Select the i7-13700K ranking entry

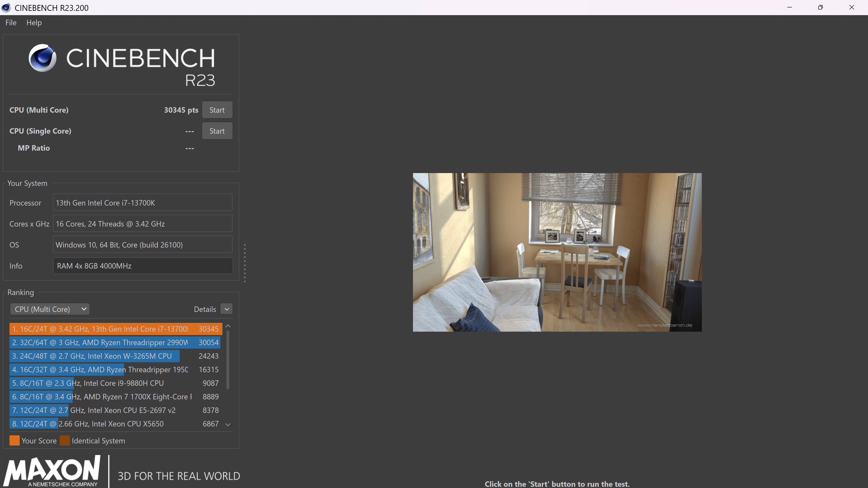(116, 329)
